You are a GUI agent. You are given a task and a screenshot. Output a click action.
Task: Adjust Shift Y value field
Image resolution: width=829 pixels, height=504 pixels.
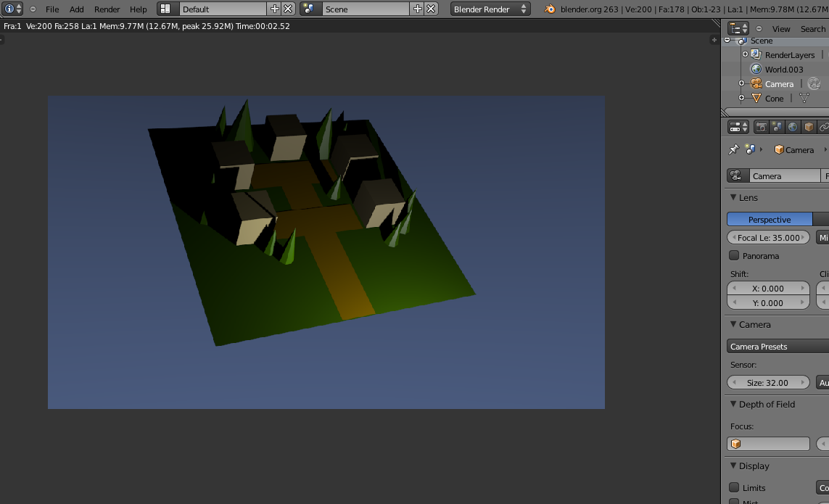coord(768,302)
